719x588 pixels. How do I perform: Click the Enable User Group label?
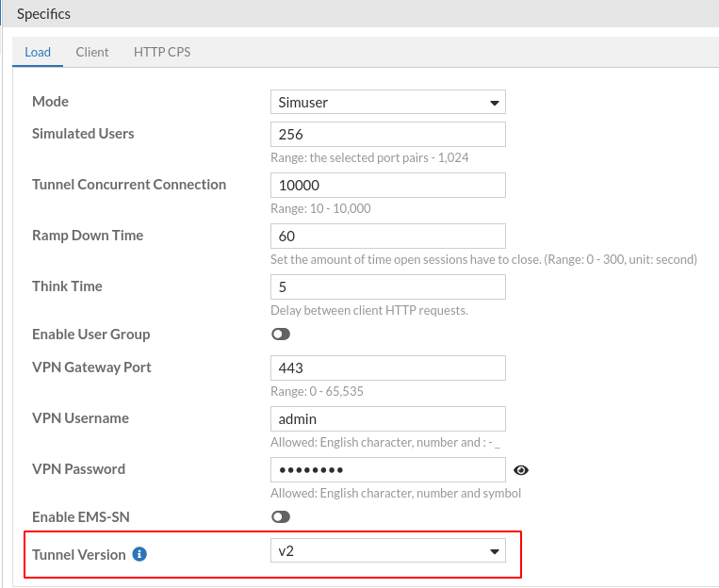click(90, 335)
